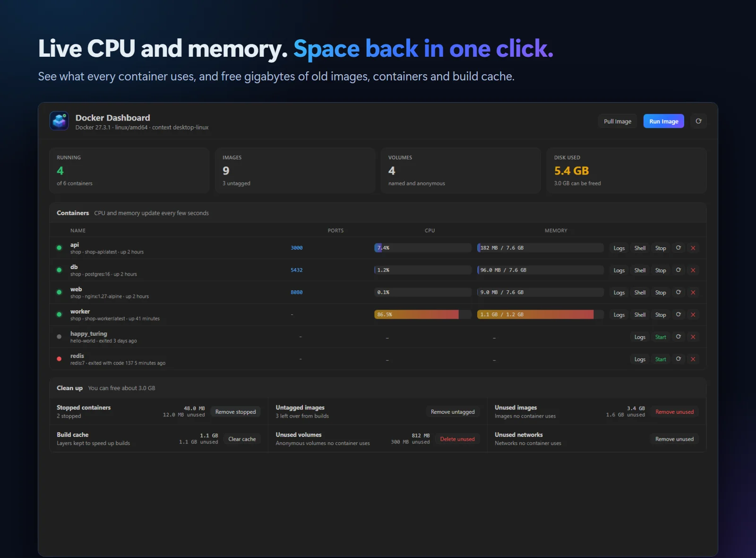The height and width of the screenshot is (558, 756).
Task: Click the Docker Dashboard logo icon
Action: [59, 121]
